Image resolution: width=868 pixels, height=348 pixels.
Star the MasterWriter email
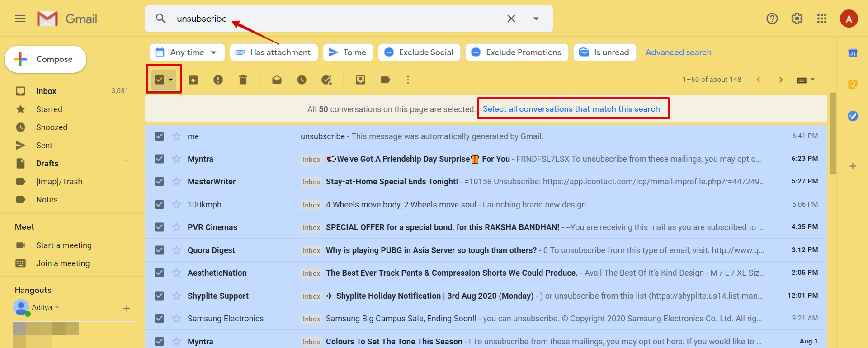[176, 181]
